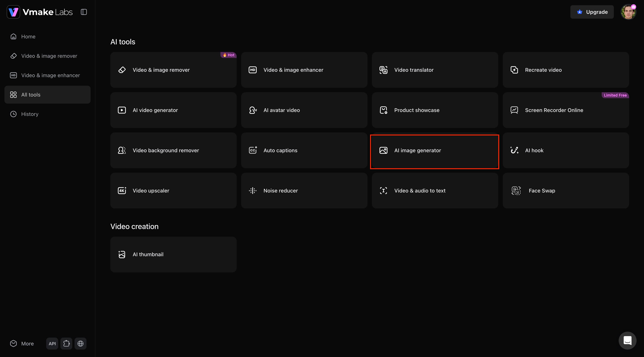
Task: Click the Vmake Labs logo
Action: pyautogui.click(x=40, y=12)
